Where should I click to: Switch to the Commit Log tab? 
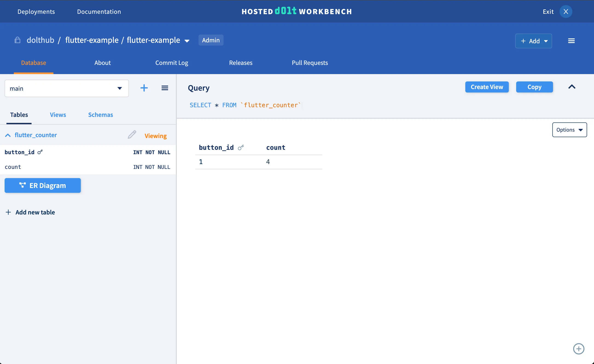click(x=172, y=63)
